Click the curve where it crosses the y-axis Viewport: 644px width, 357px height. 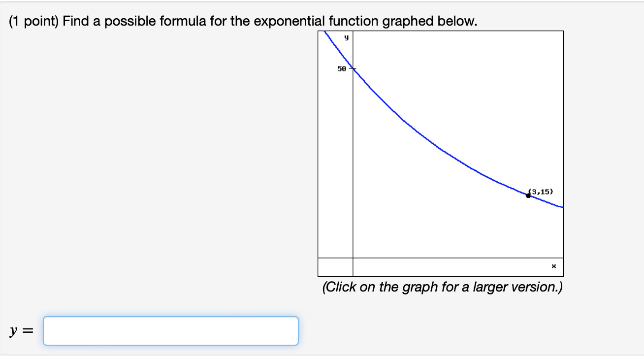(x=353, y=69)
